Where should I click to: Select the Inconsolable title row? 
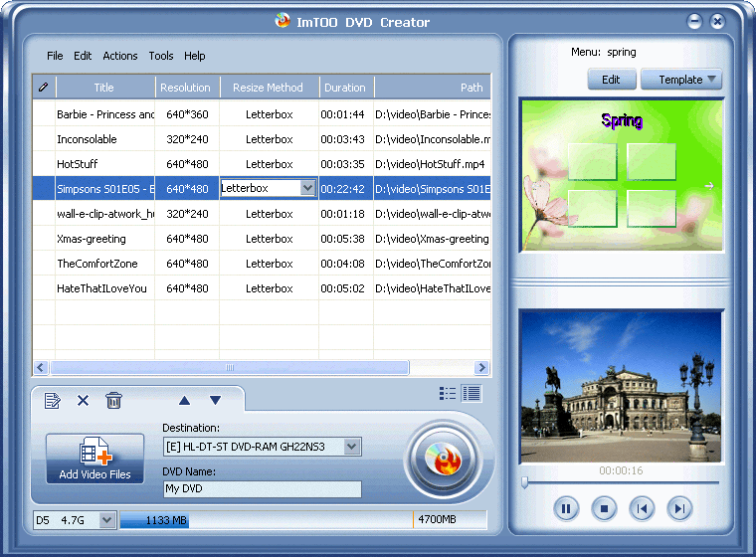click(262, 139)
